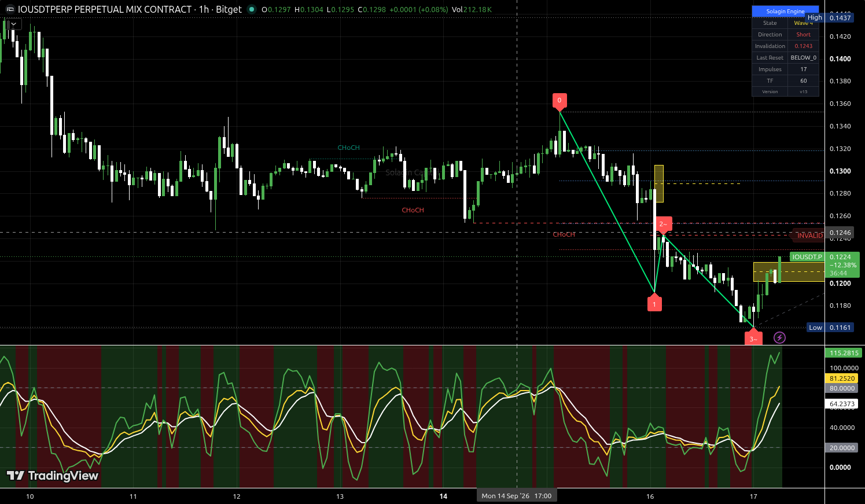The height and width of the screenshot is (504, 865).
Task: Click the TF value 60
Action: [x=803, y=81]
